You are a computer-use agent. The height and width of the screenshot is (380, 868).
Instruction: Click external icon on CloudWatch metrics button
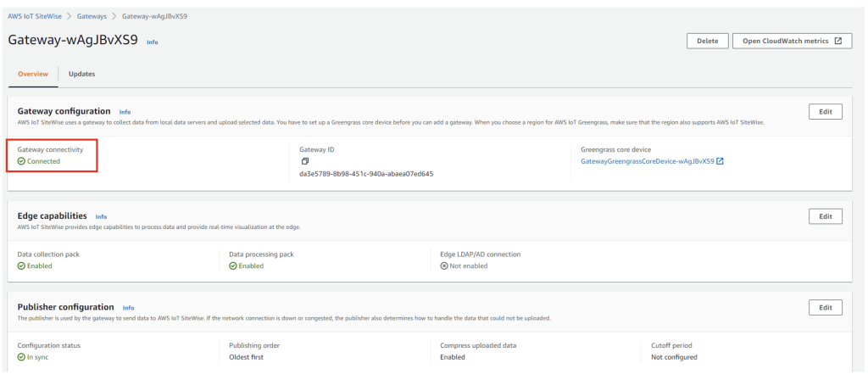click(837, 41)
